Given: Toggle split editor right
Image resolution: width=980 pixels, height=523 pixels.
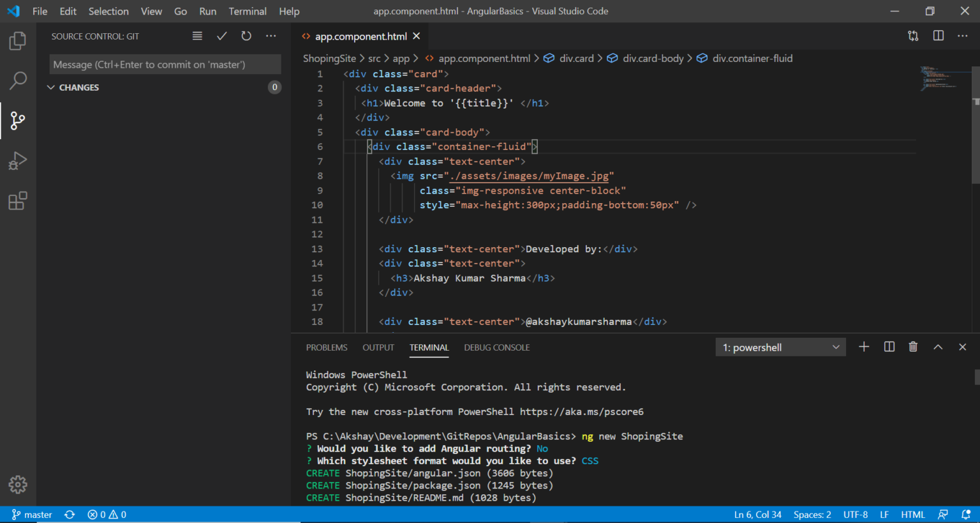Looking at the screenshot, I should point(939,36).
